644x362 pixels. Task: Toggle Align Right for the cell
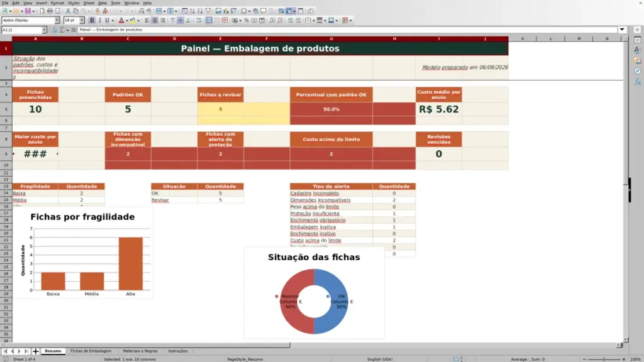[163, 21]
